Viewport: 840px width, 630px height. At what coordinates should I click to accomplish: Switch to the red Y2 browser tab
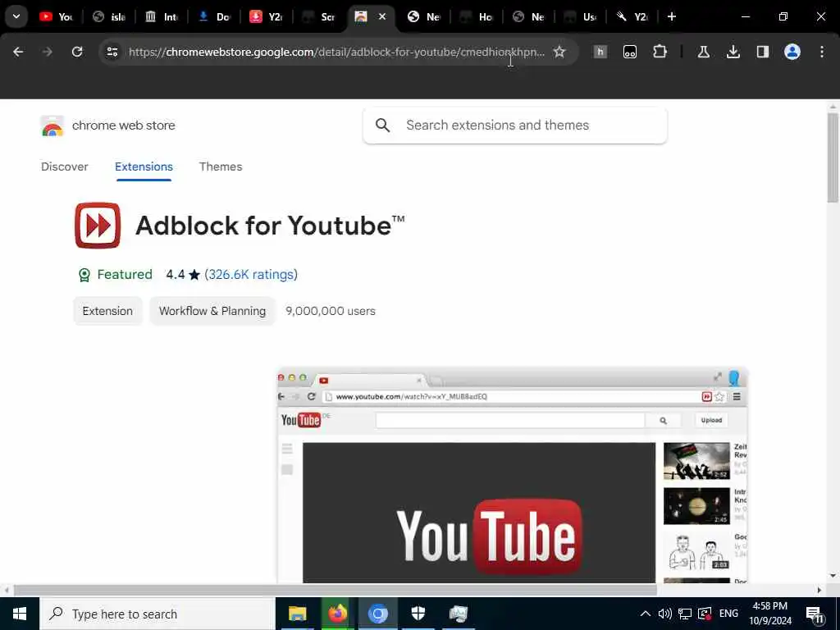pyautogui.click(x=267, y=16)
